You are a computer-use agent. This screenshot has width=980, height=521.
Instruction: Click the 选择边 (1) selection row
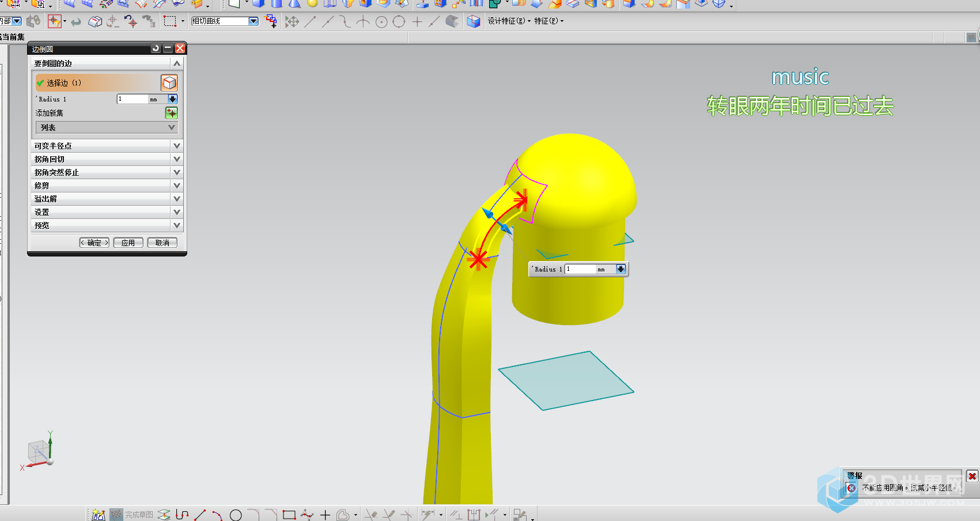click(x=98, y=83)
